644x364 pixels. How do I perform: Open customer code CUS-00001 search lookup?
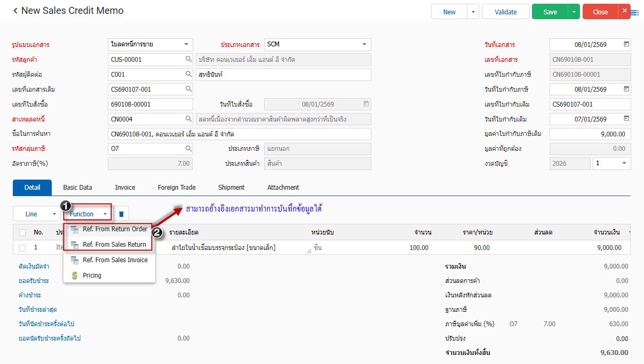pos(188,60)
